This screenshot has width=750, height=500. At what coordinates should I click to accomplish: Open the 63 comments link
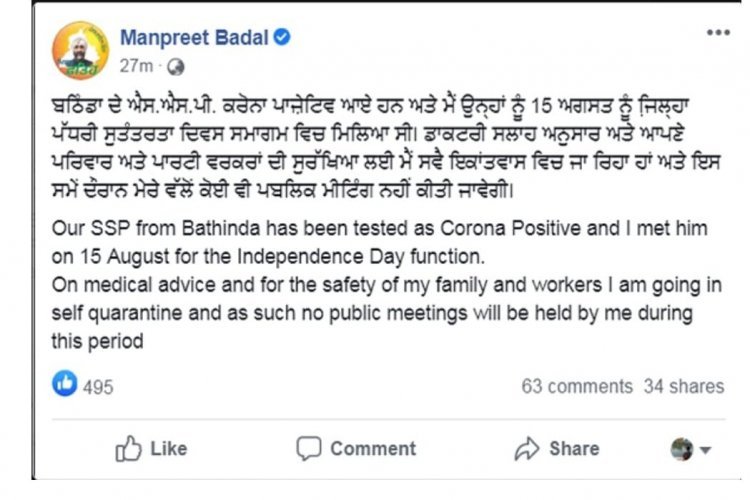tap(577, 386)
